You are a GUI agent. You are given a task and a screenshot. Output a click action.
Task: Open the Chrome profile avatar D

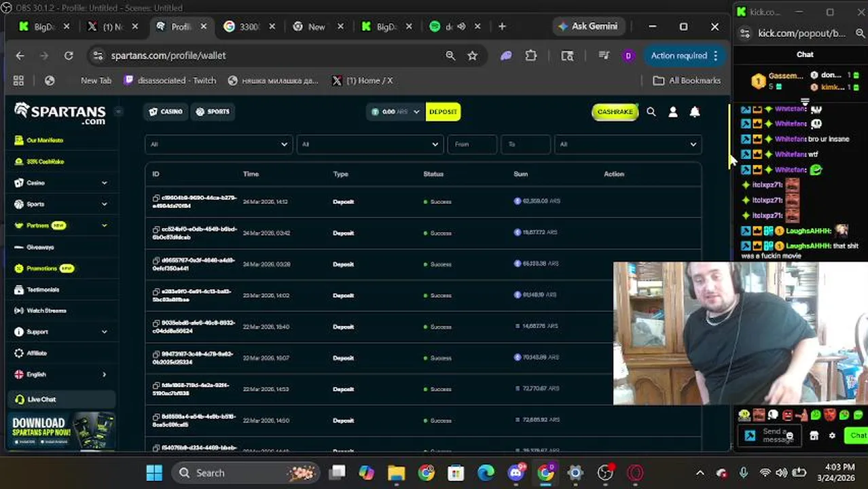pyautogui.click(x=628, y=56)
